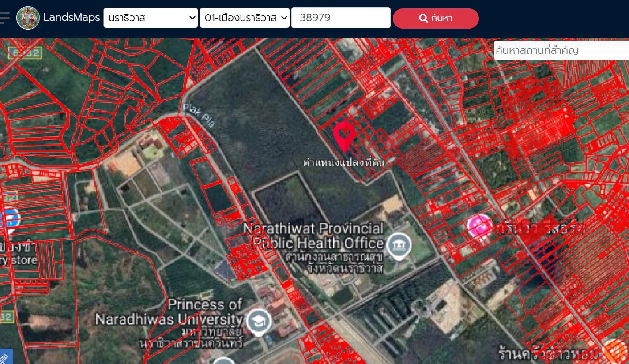
Task: Click the red ค้นหา search button
Action: click(436, 19)
